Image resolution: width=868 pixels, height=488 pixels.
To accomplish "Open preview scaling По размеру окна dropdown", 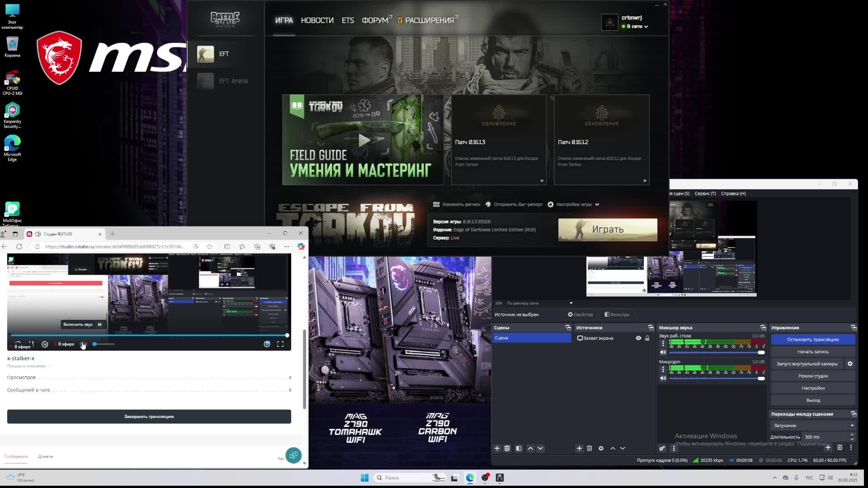I will click(x=540, y=303).
